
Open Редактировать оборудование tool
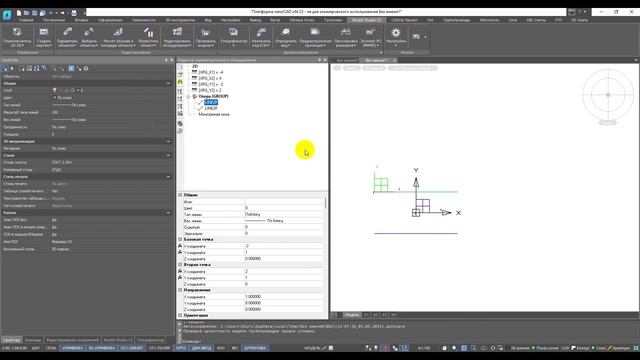(177, 37)
